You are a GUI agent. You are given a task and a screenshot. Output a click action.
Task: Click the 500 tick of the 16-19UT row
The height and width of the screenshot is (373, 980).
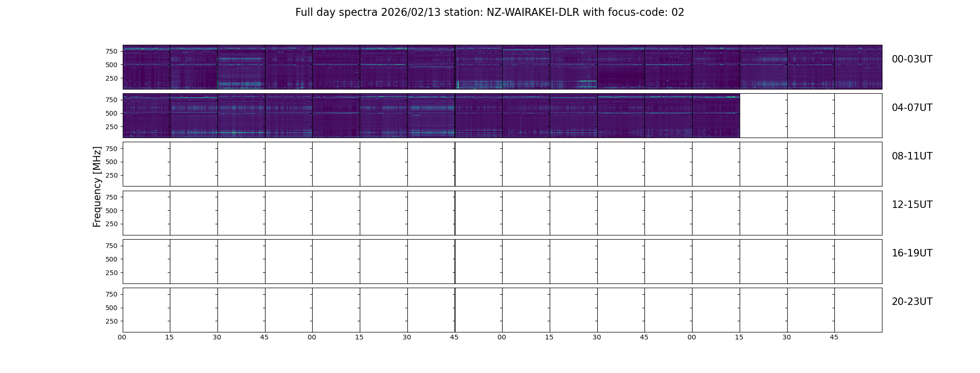(112, 259)
